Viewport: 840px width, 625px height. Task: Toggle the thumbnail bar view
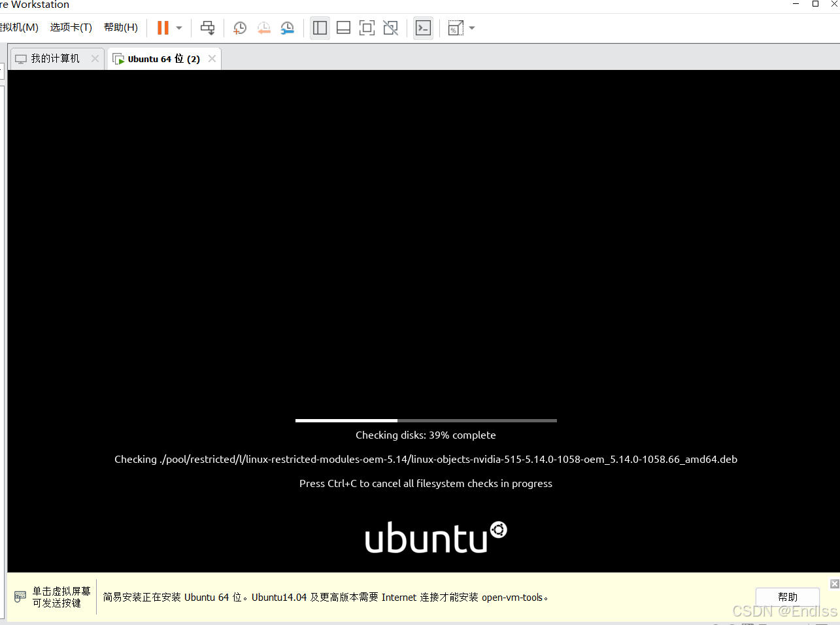point(343,28)
